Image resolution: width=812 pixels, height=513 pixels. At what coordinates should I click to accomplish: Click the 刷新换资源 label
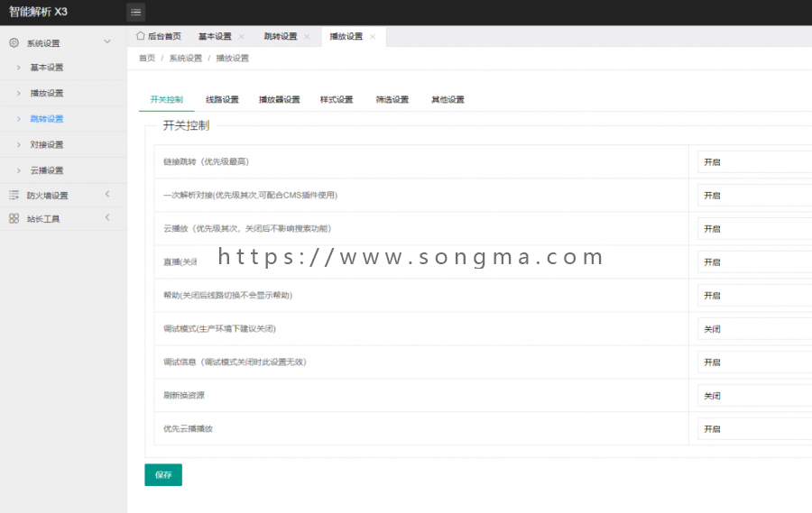click(184, 395)
